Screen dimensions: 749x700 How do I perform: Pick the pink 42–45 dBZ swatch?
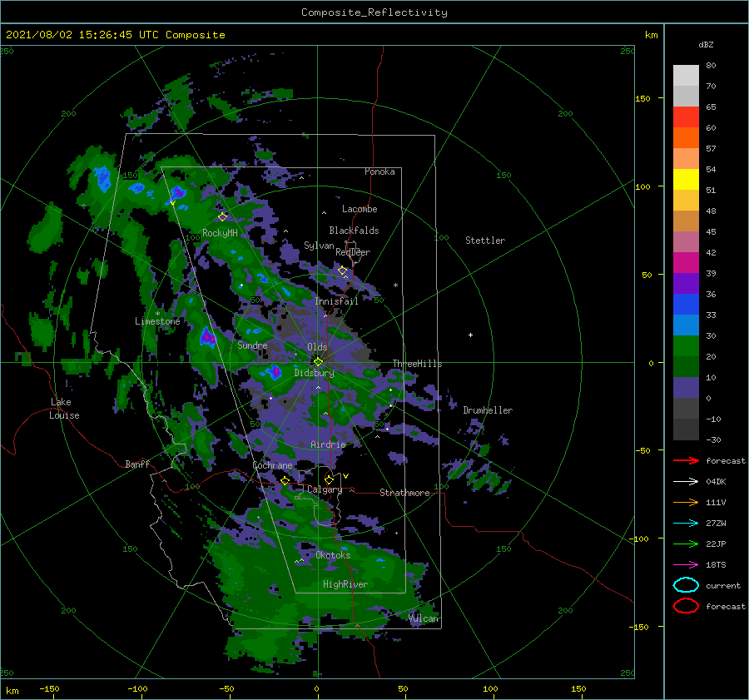[x=686, y=242]
